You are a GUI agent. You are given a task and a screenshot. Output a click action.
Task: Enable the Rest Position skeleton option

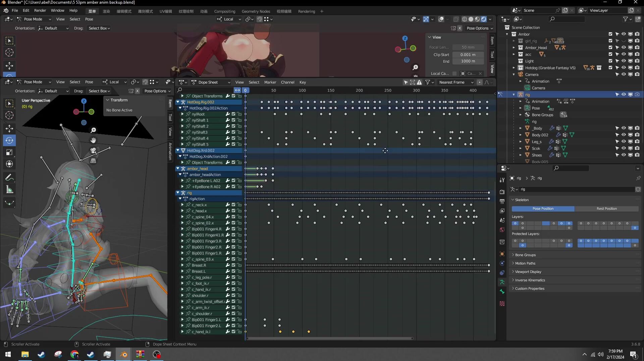pyautogui.click(x=606, y=209)
